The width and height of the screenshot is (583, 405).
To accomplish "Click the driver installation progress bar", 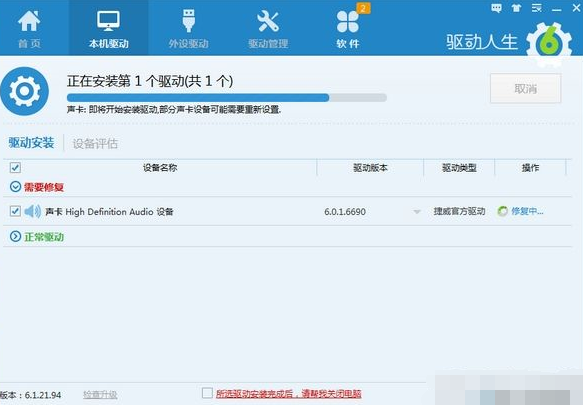I will [227, 97].
